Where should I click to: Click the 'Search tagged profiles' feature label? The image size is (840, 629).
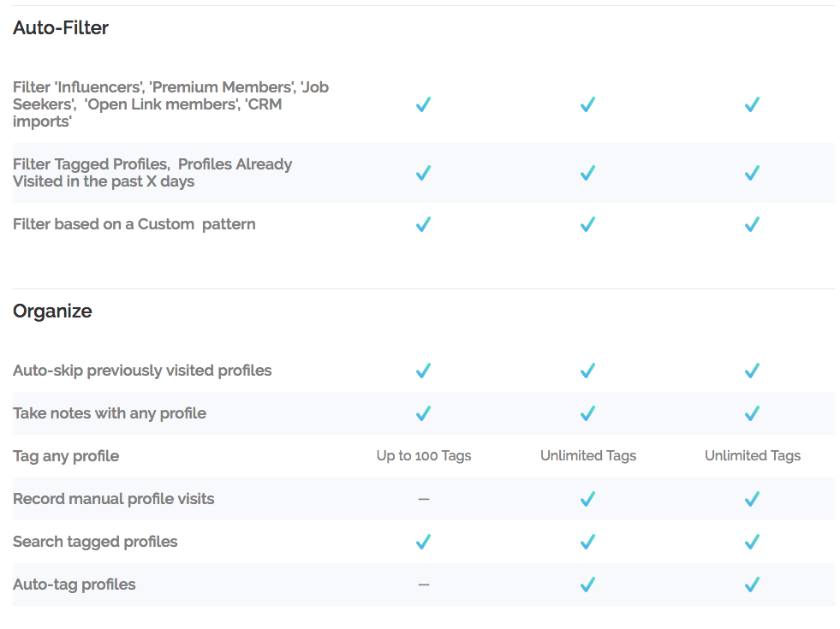[95, 542]
